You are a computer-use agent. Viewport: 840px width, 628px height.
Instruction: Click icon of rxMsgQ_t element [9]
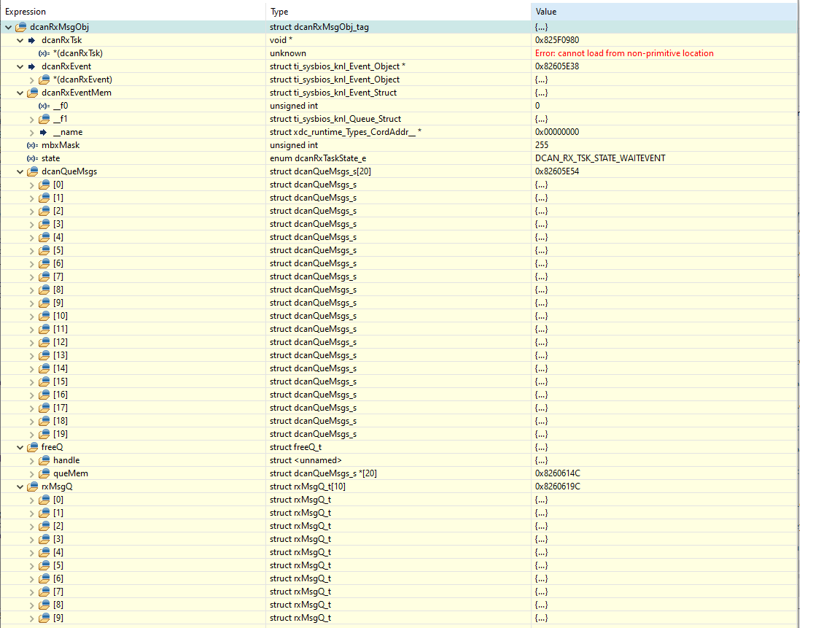click(44, 618)
